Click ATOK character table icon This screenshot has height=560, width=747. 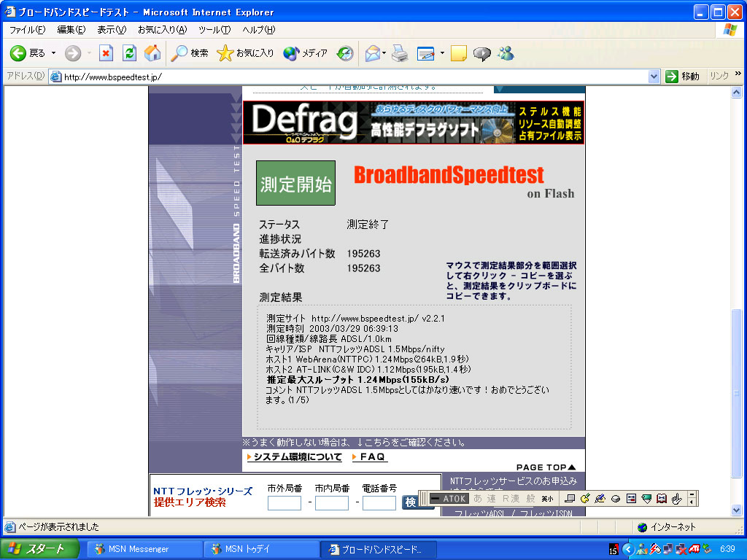(x=631, y=499)
